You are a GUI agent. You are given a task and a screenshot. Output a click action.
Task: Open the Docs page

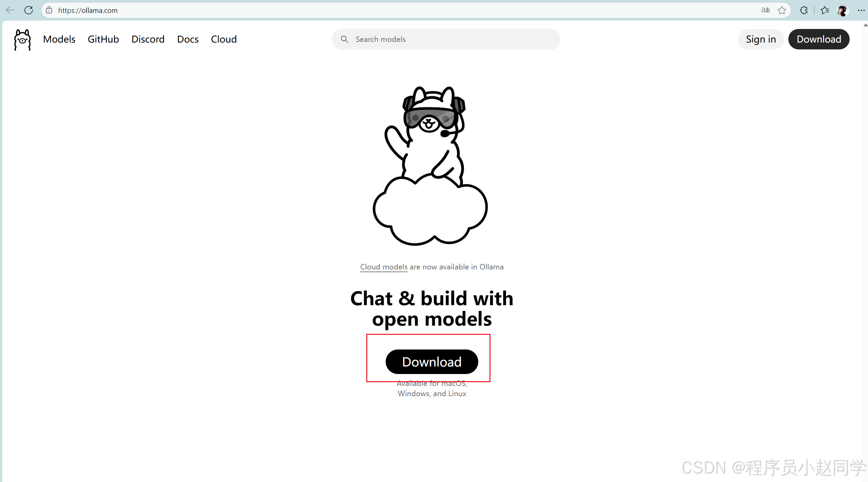(x=188, y=39)
